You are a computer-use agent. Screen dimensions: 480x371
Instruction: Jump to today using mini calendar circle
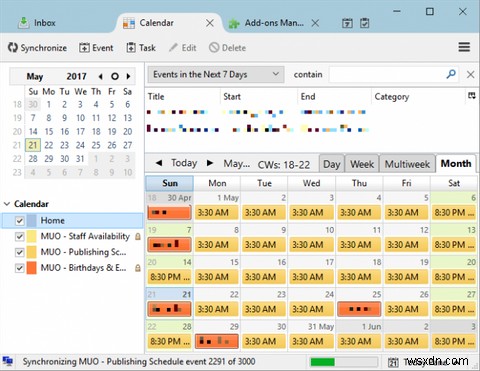(115, 76)
